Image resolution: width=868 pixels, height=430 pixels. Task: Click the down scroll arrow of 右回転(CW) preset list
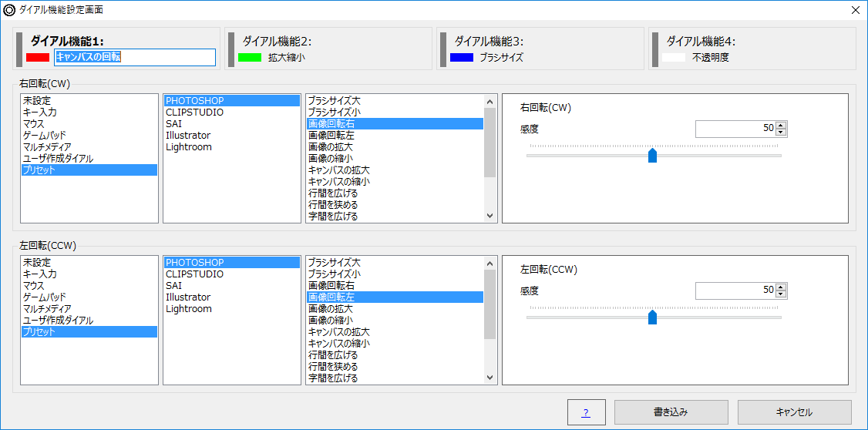[490, 216]
